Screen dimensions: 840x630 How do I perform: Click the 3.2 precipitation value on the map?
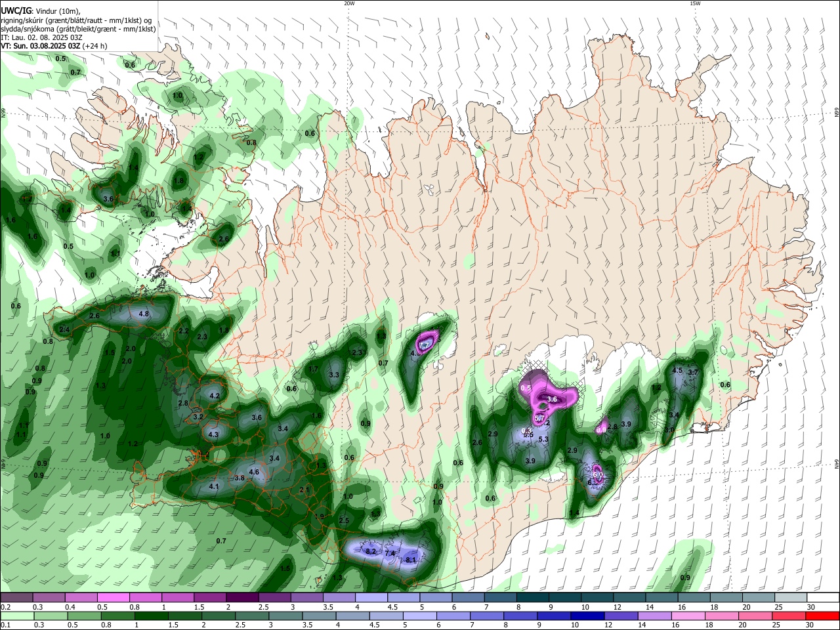198,417
